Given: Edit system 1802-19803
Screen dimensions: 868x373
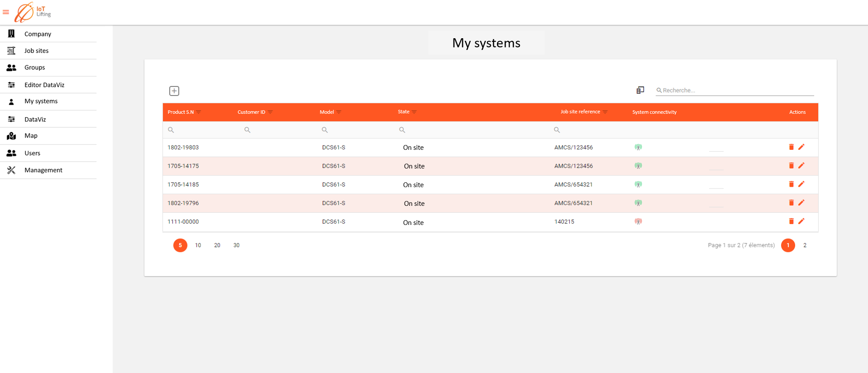Looking at the screenshot, I should (801, 147).
